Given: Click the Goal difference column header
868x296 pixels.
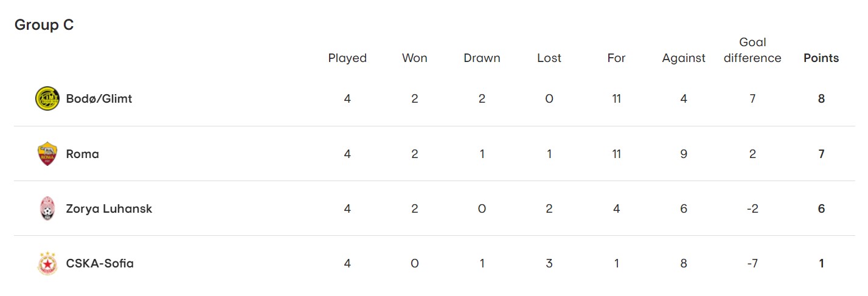Looking at the screenshot, I should click(752, 50).
